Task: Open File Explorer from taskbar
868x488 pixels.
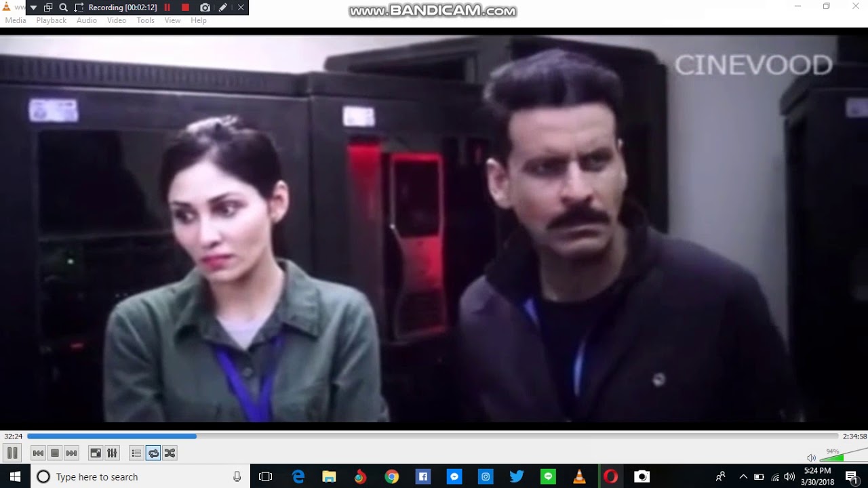Action: pos(329,476)
